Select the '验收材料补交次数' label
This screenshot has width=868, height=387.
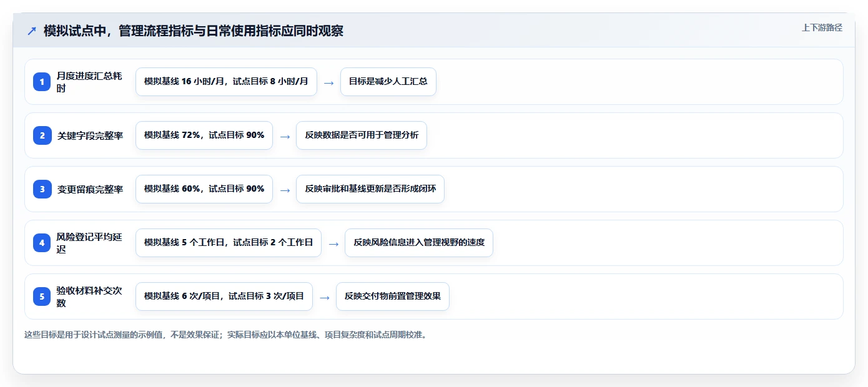[x=89, y=296]
